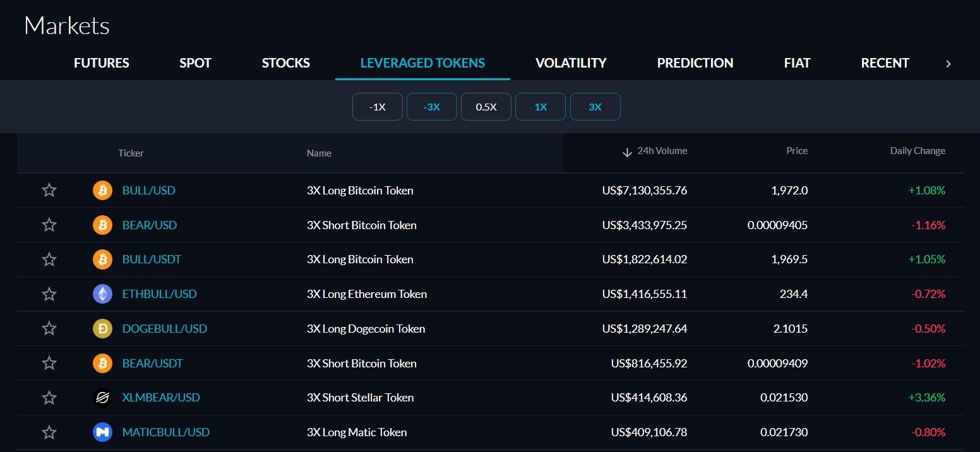Click the 3X Short Stellar Token name
Viewport: 980px width, 452px height.
(361, 398)
